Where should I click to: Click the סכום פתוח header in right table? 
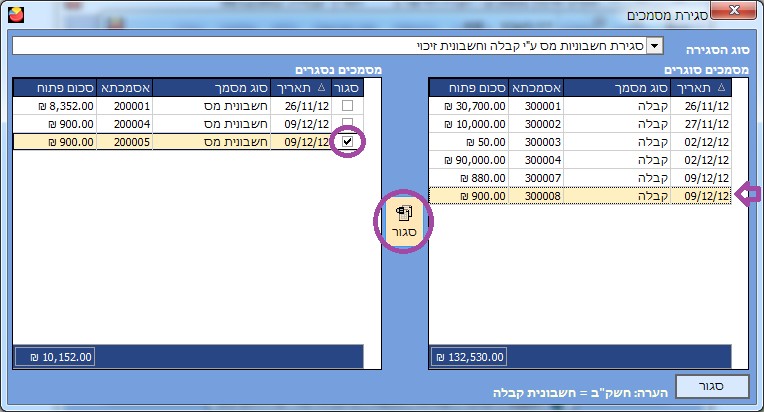point(469,88)
